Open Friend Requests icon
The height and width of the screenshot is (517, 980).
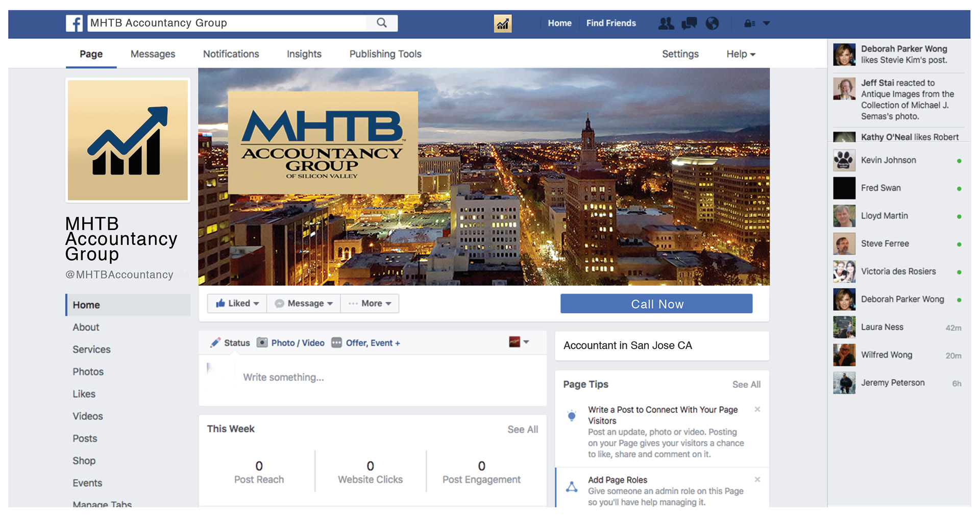pos(666,23)
